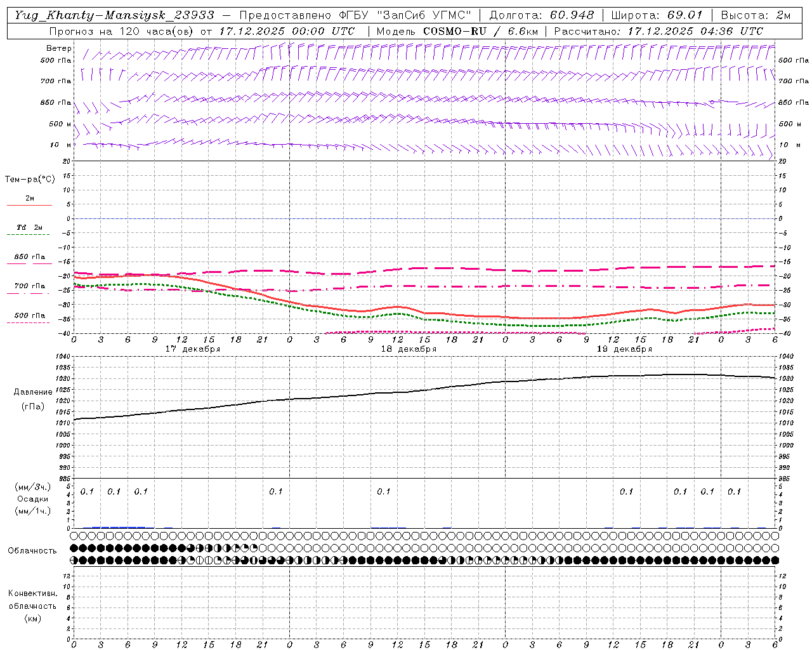This screenshot has width=812, height=650.
Task: Click the (мм/1ч.) precipitation unit label
Action: (x=33, y=511)
